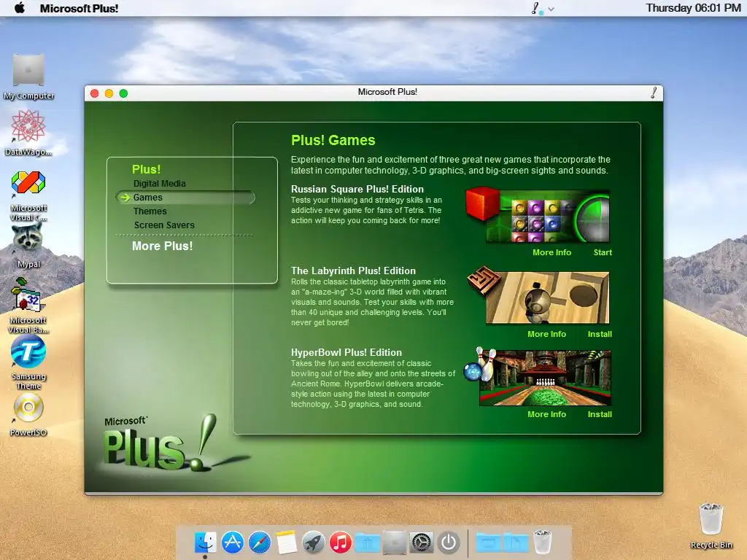This screenshot has height=560, width=747.
Task: Maximize window with green button
Action: pos(123,93)
